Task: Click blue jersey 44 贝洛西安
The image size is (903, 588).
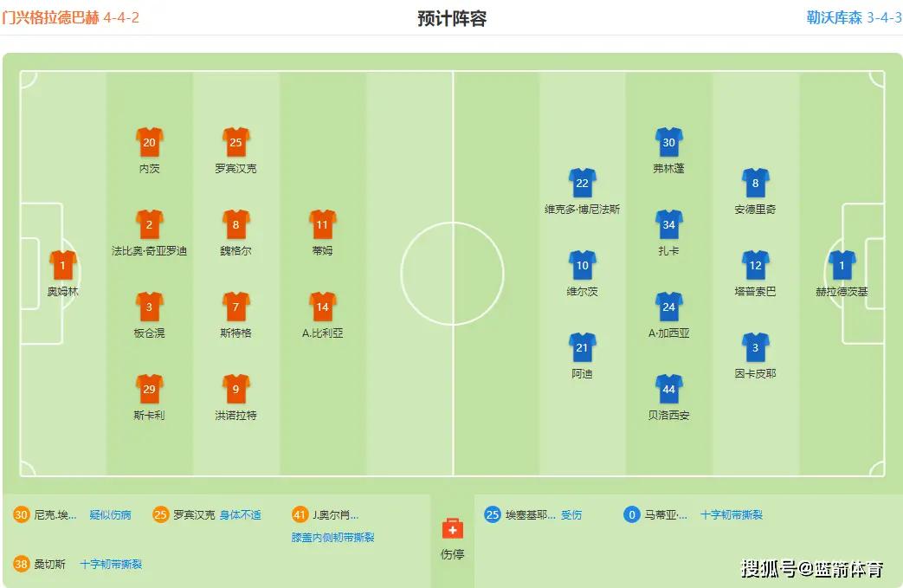Action: [x=668, y=390]
